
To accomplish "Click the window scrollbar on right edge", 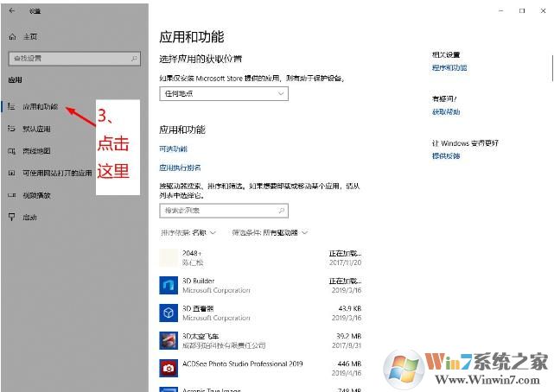I will click(552, 67).
